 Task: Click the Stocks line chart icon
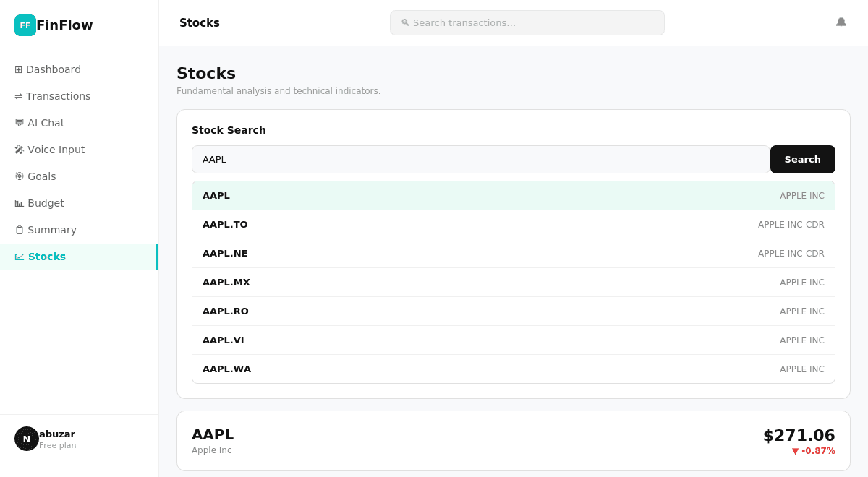20,257
